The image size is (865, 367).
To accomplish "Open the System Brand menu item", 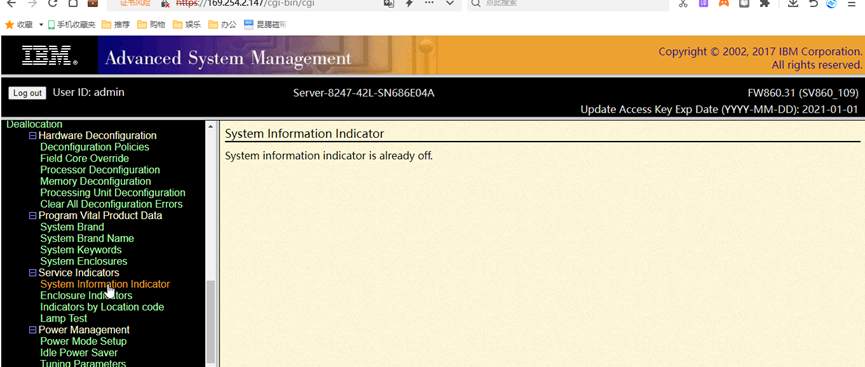I will point(72,227).
